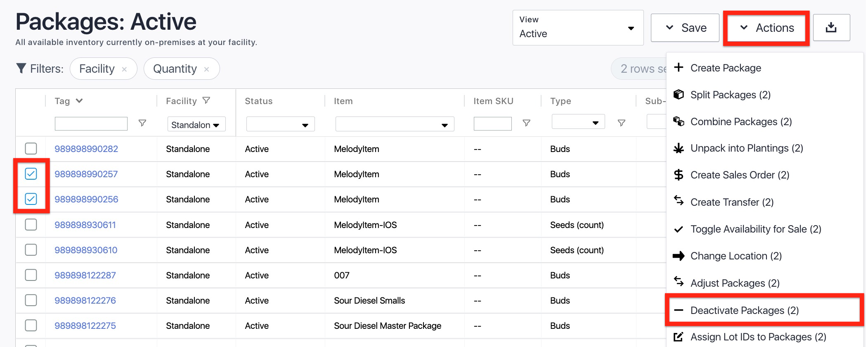Open package link 989898990282
The image size is (868, 347).
point(86,149)
